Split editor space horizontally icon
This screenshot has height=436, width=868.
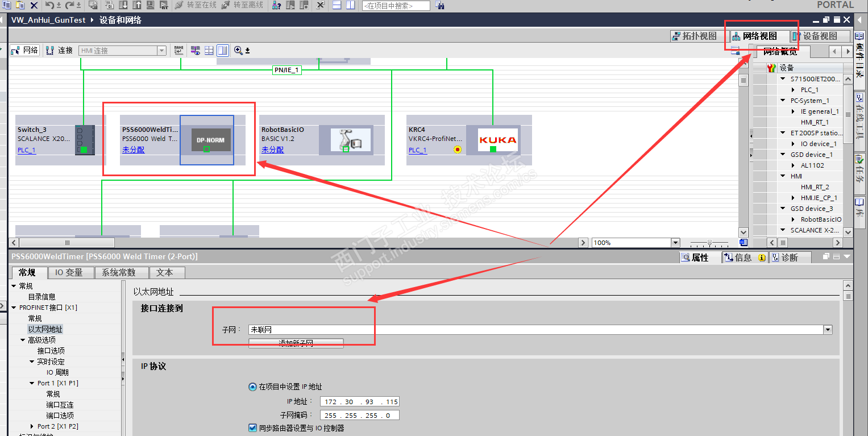[337, 5]
